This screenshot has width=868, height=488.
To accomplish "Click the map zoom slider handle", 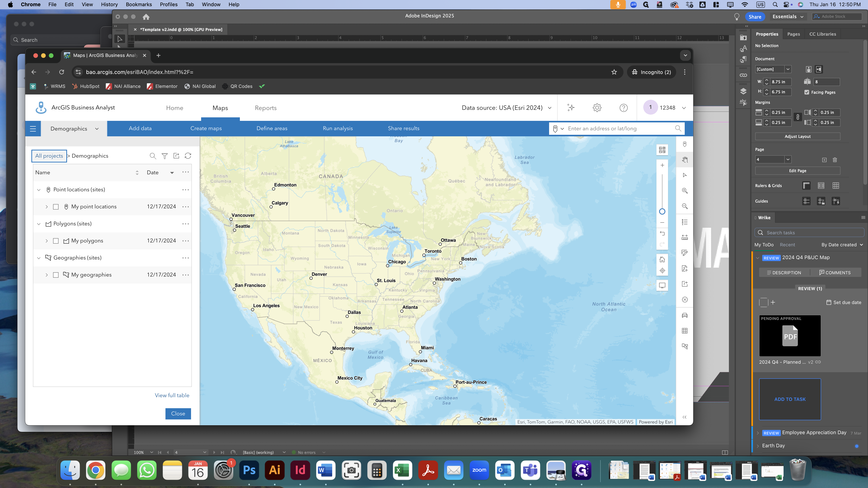I will (662, 211).
